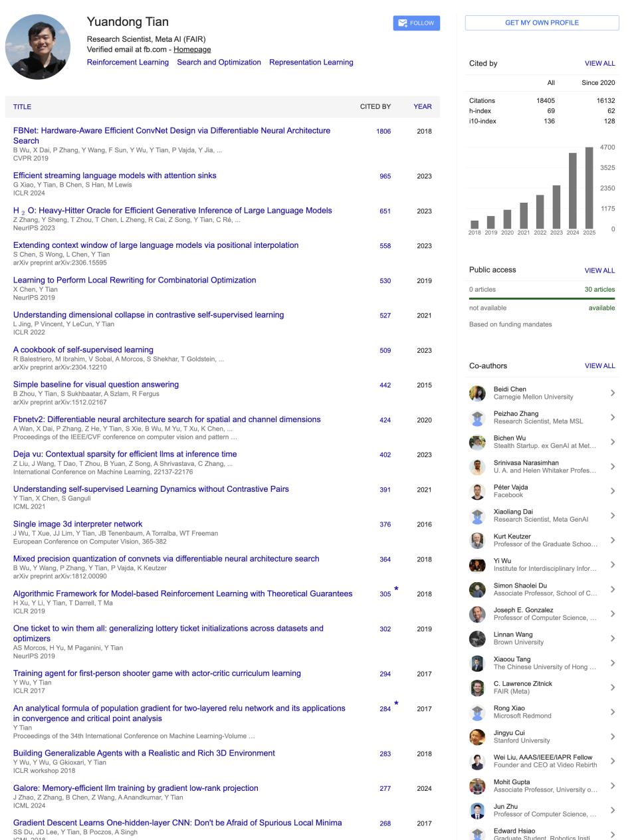Open Kurt Keutzer's avatar icon
The height and width of the screenshot is (840, 638).
click(x=477, y=541)
